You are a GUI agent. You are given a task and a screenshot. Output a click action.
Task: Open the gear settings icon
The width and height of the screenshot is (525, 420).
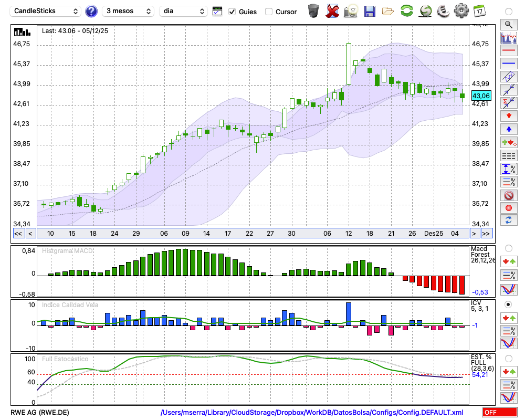click(461, 11)
